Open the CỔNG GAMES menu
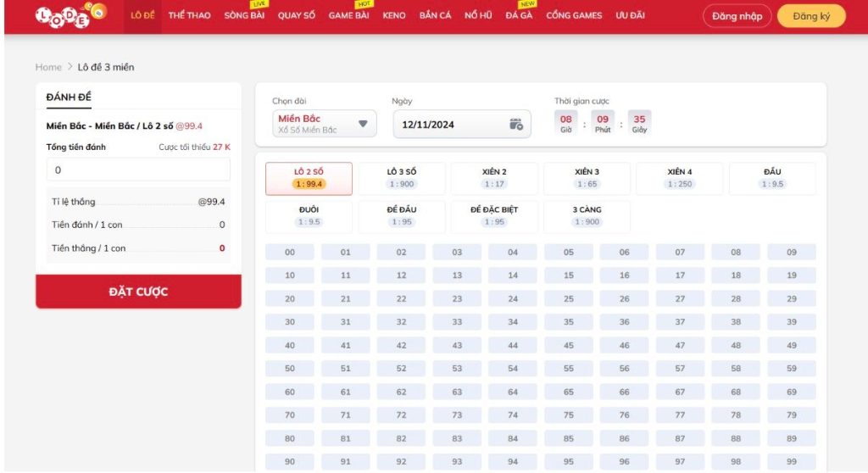Viewport: 868px width, 473px height. point(574,15)
